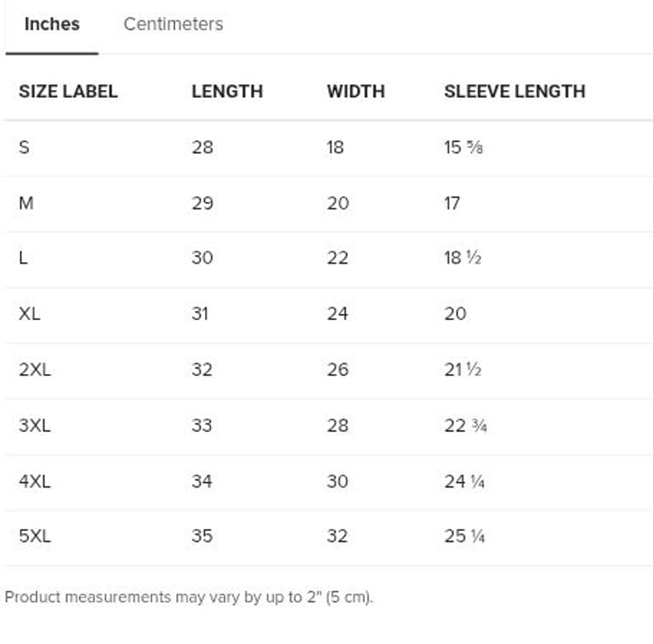The image size is (653, 644).
Task: Click the L size row label
Action: coord(23,258)
